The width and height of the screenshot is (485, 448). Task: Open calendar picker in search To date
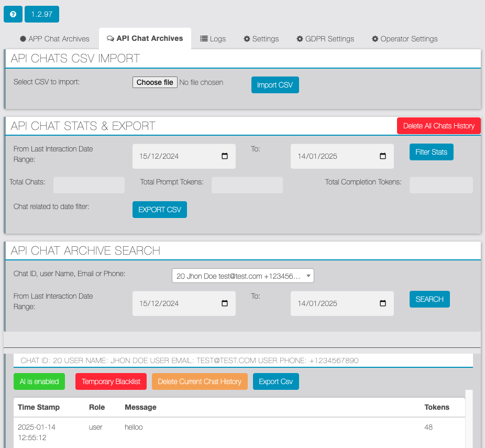[382, 303]
